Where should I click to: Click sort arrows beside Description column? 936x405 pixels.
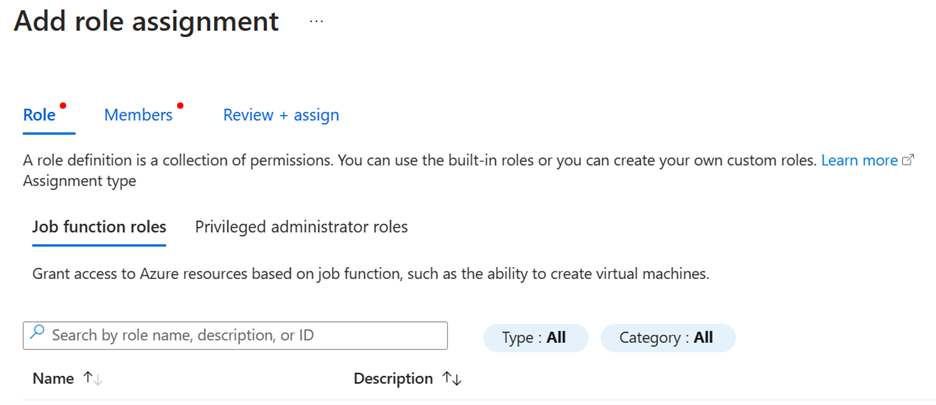click(451, 379)
